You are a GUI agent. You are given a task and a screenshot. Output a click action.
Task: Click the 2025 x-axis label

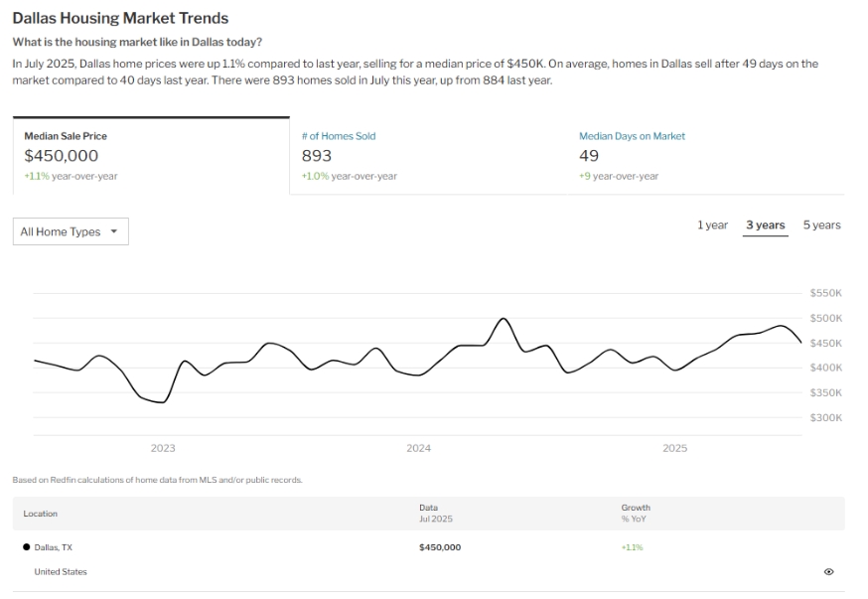click(674, 449)
